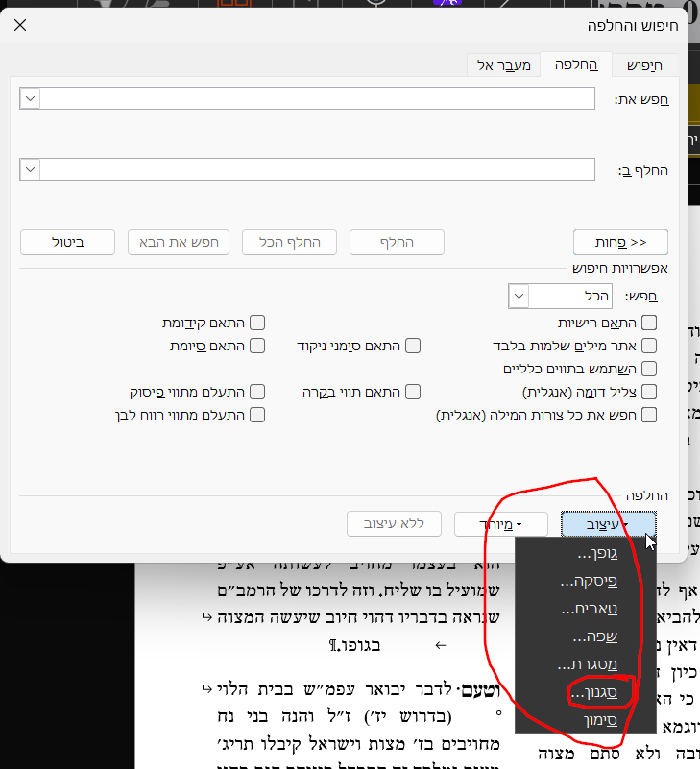The width and height of the screenshot is (700, 769).
Task: Click the החלף ב text field
Action: pos(318,170)
